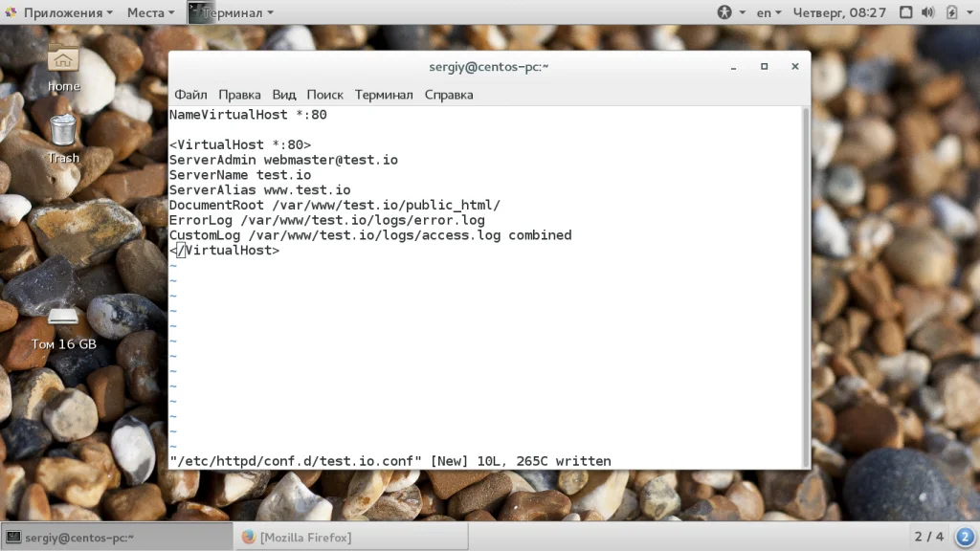980x551 pixels.
Task: Expand the Приложения menu
Action: (60, 12)
